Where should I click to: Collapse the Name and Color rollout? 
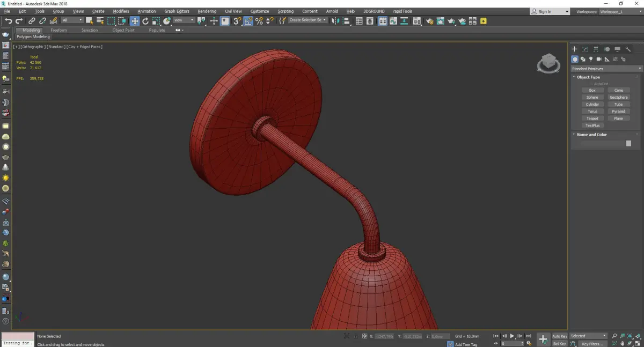[592, 135]
